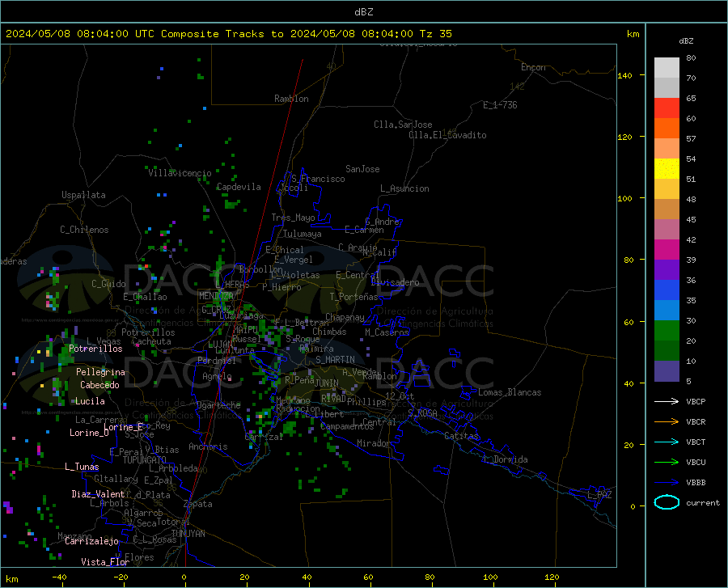Image resolution: width=728 pixels, height=588 pixels.
Task: Click the C_Chilenos place label
Action: [84, 230]
